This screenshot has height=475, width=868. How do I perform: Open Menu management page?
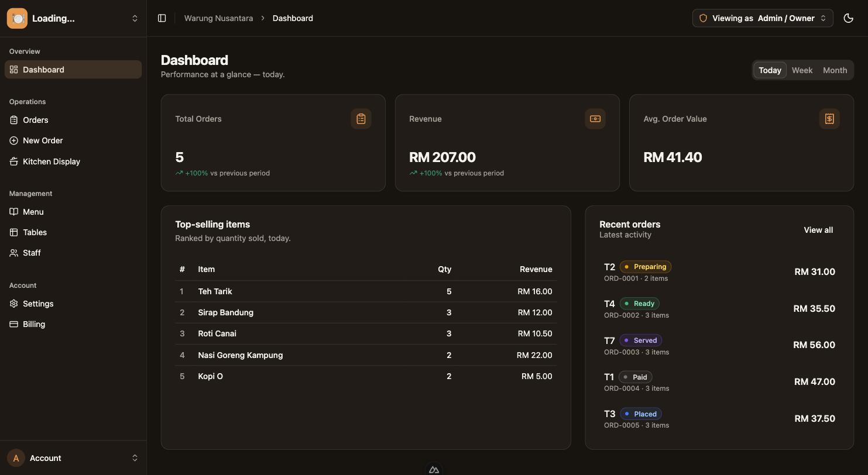[73, 212]
